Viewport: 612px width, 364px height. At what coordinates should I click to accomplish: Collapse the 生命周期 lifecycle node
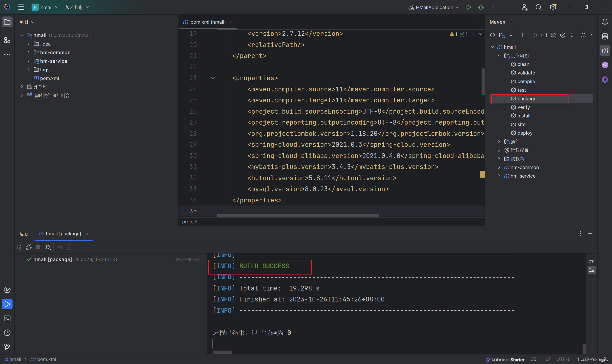pos(499,55)
